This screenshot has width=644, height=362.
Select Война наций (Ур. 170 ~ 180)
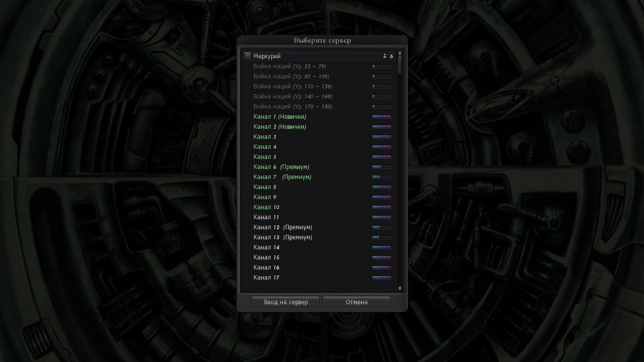tap(293, 107)
